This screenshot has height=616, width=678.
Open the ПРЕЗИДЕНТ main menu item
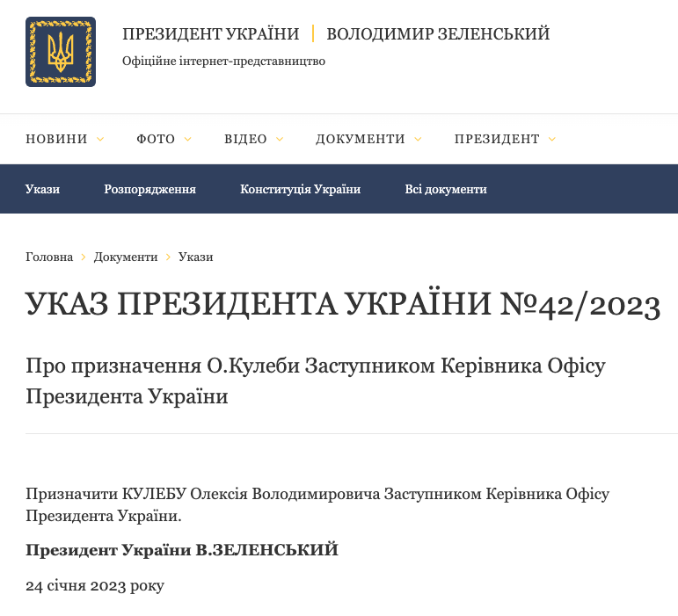point(497,139)
